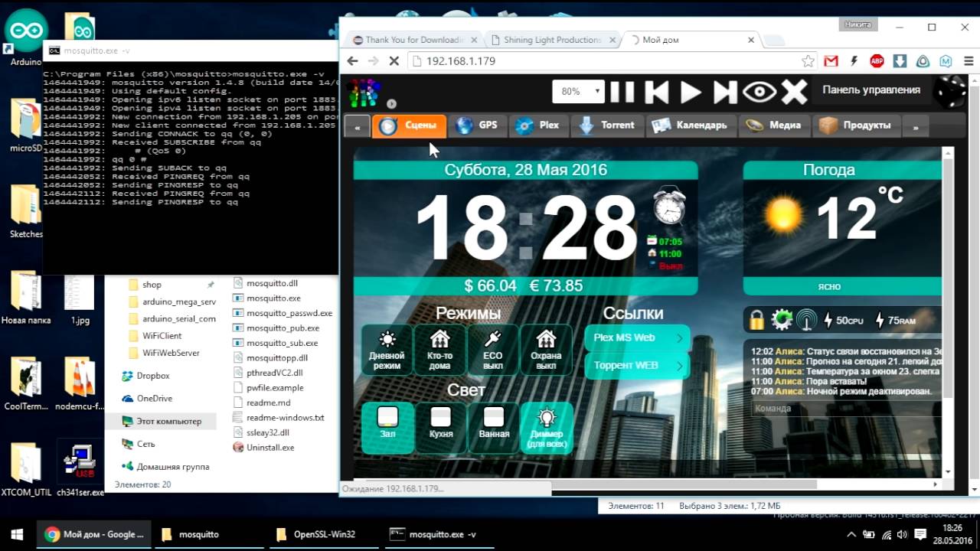Open the Plex tab
This screenshot has height=551, width=980.
tap(537, 126)
